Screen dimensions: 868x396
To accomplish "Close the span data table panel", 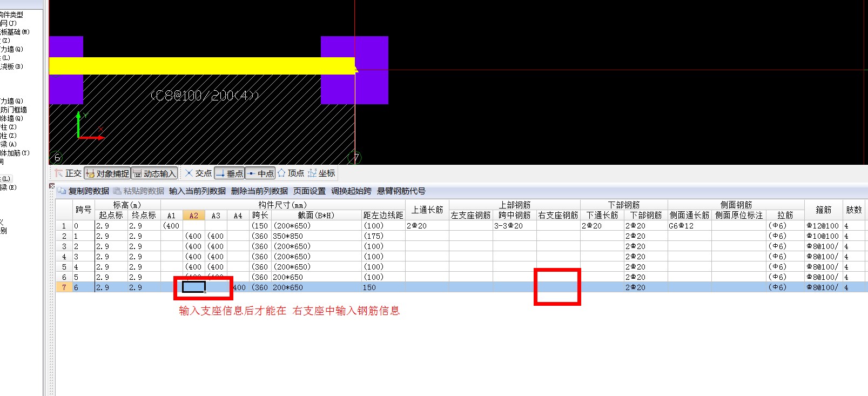I will tap(52, 186).
